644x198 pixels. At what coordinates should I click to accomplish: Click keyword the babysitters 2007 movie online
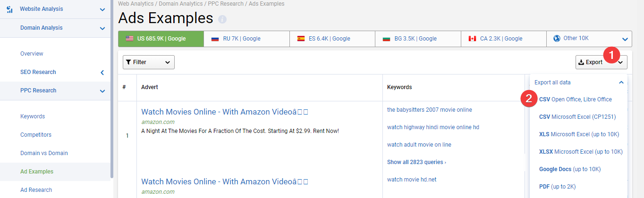pos(429,110)
